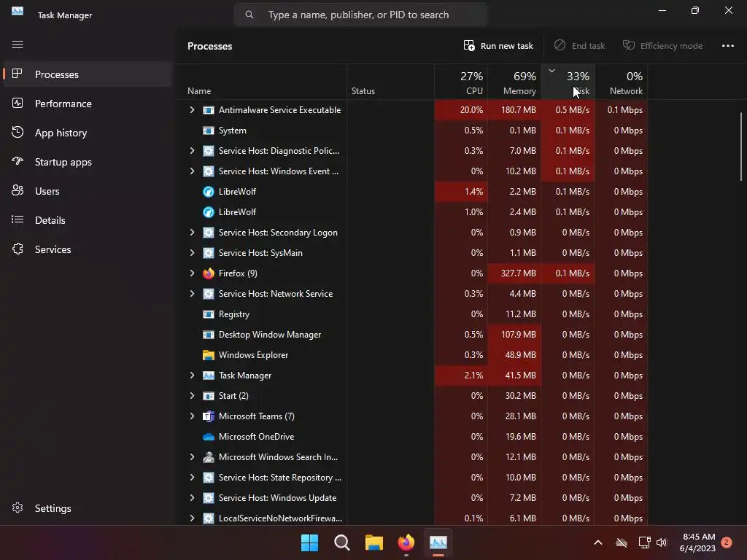Click the search magnifier icon in title bar
747x560 pixels.
249,15
